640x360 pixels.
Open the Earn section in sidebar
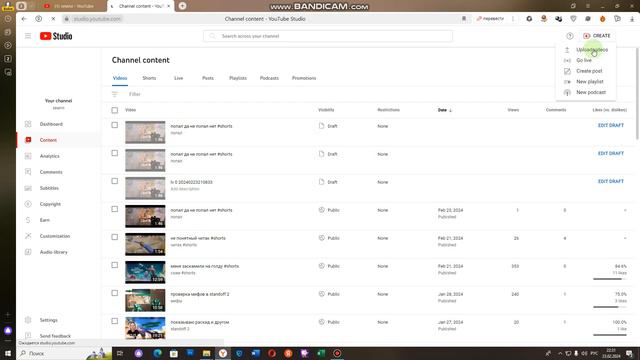[44, 220]
